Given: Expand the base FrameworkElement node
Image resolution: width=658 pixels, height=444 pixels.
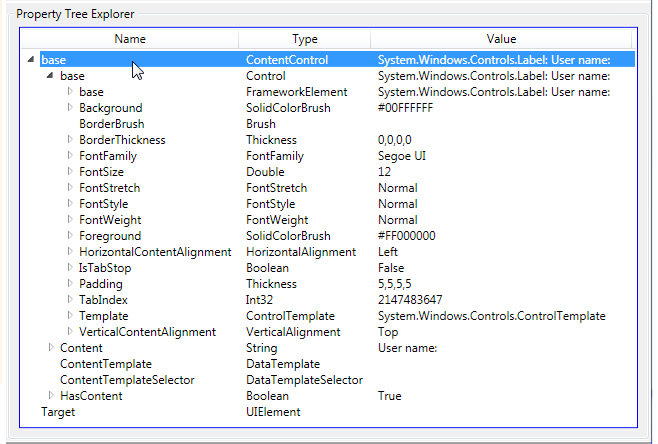Looking at the screenshot, I should 70,91.
